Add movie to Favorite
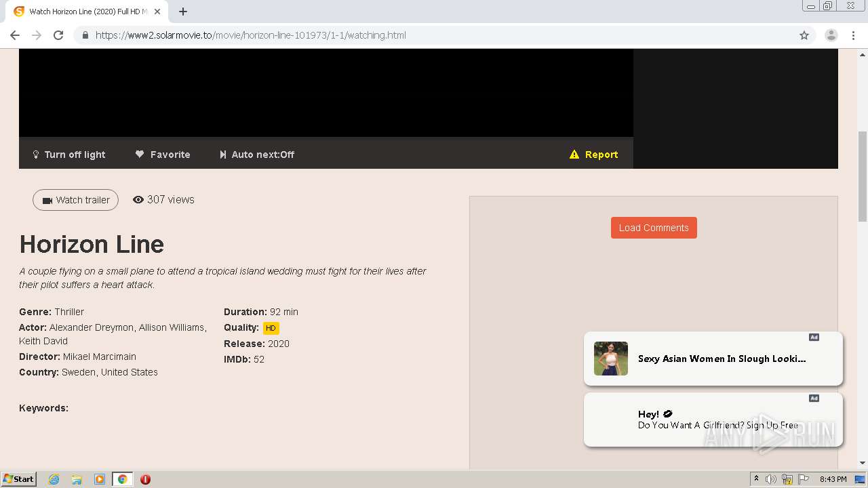 click(163, 155)
